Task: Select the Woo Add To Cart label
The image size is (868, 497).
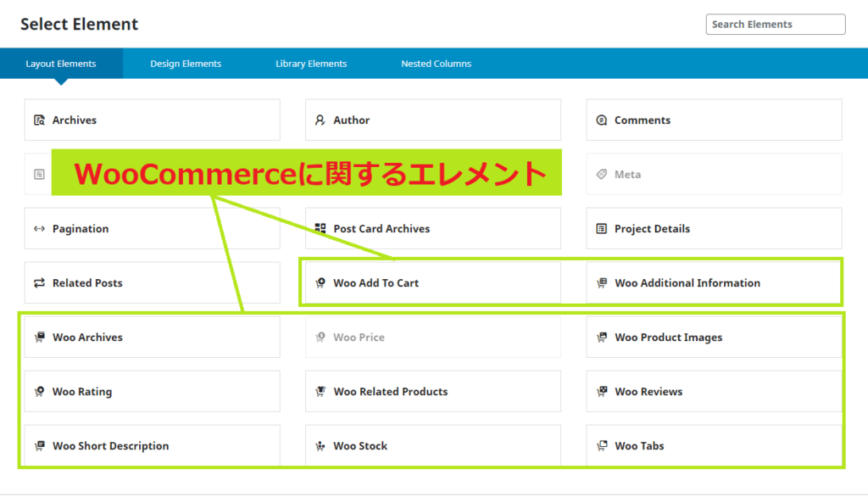Action: 376,283
